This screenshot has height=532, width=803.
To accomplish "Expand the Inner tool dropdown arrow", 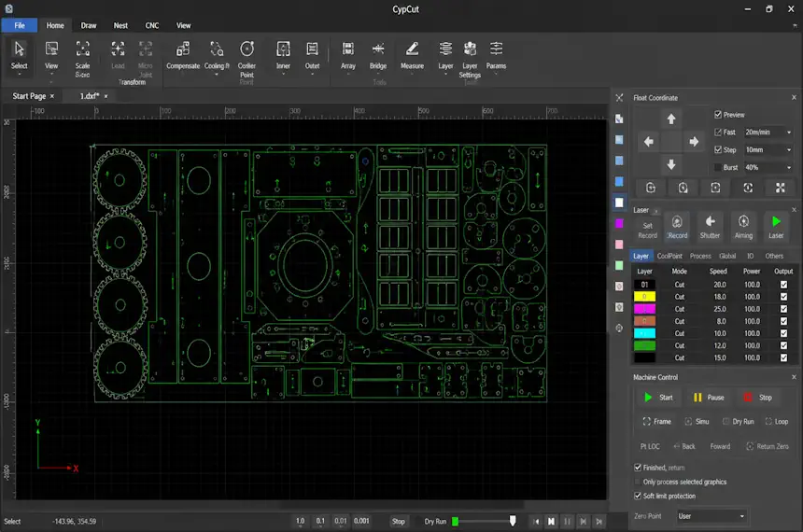I will (283, 75).
